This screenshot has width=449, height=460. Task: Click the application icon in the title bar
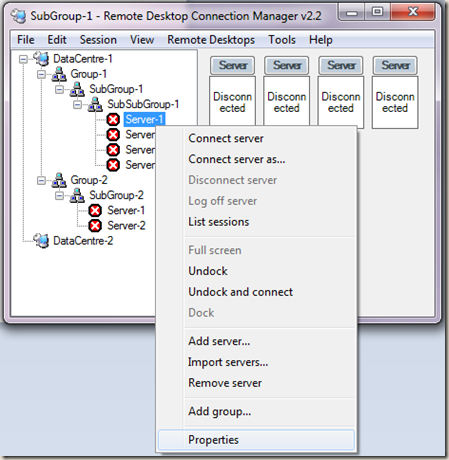coord(18,16)
